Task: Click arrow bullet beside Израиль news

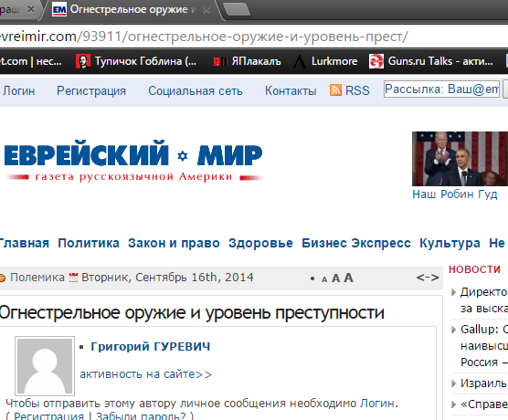Action: tap(454, 383)
